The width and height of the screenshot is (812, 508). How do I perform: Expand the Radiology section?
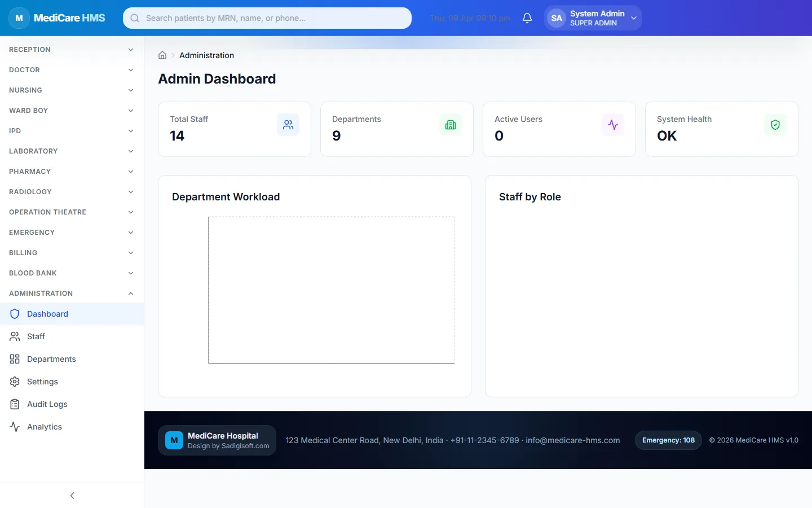tap(72, 192)
